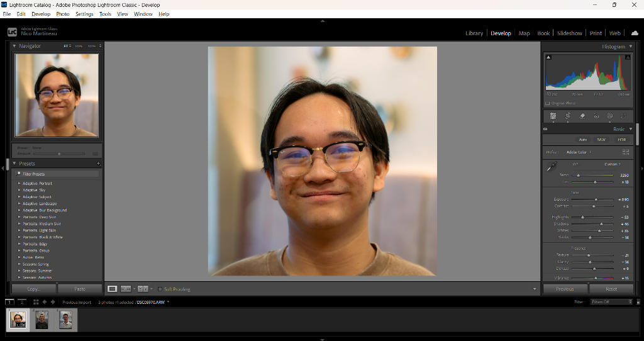
Task: Click the Reset button
Action: [x=611, y=289]
